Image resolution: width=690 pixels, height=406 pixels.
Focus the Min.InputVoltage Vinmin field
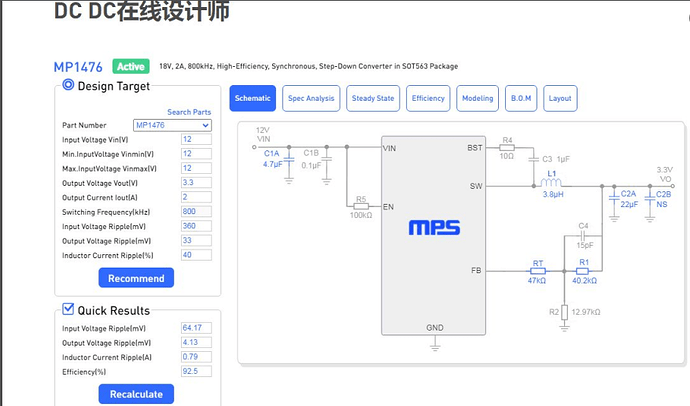[x=196, y=154]
